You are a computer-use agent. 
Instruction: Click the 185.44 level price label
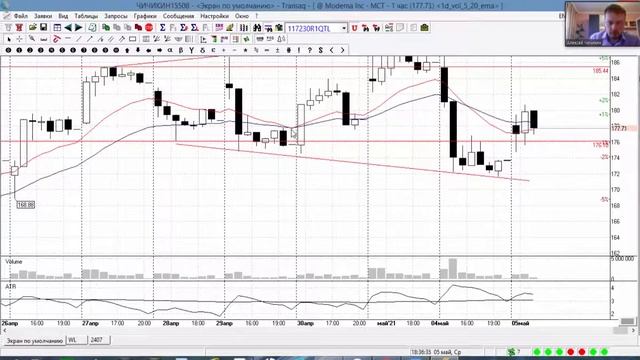[600, 71]
